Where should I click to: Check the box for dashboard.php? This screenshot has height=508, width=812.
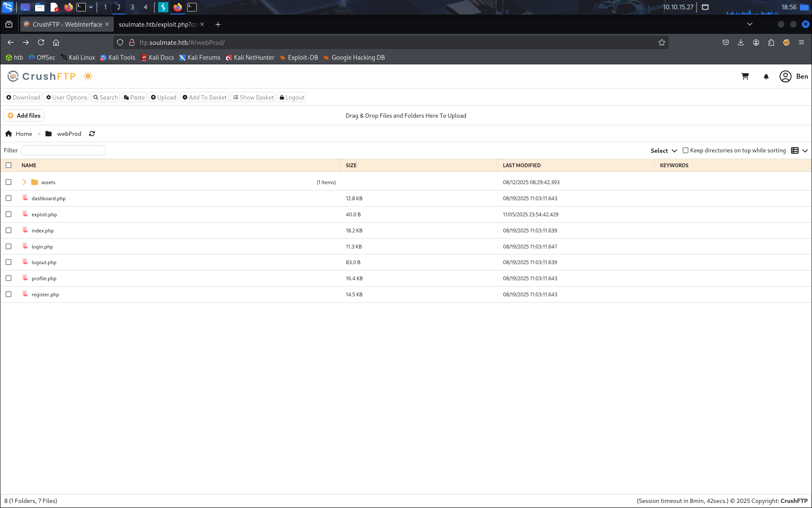click(x=8, y=198)
